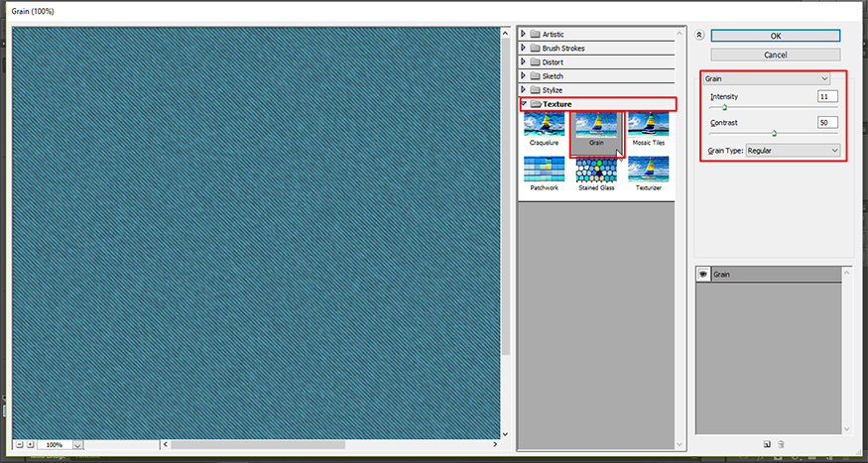Click the OK button
Viewport: 868px width, 463px height.
coord(776,36)
